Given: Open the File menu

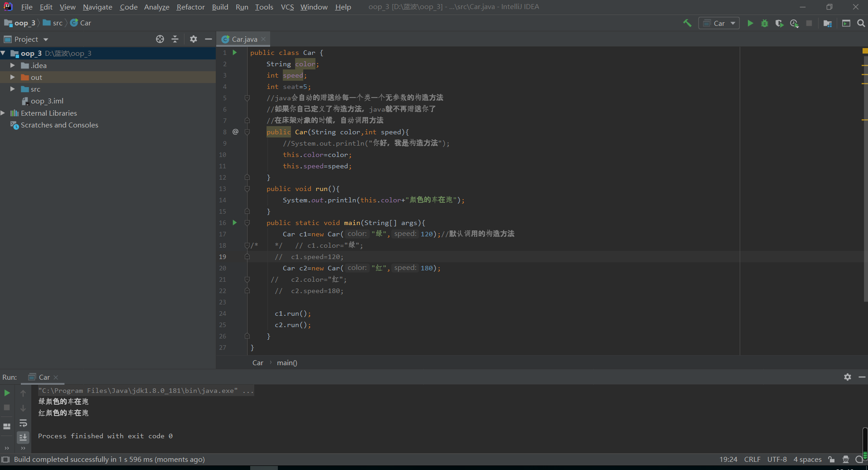Looking at the screenshot, I should tap(27, 7).
